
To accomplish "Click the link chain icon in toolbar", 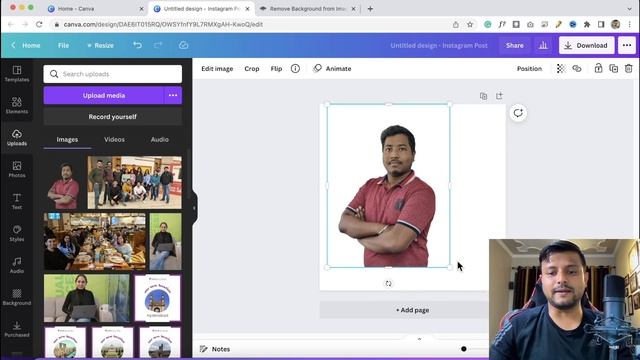I will [577, 69].
